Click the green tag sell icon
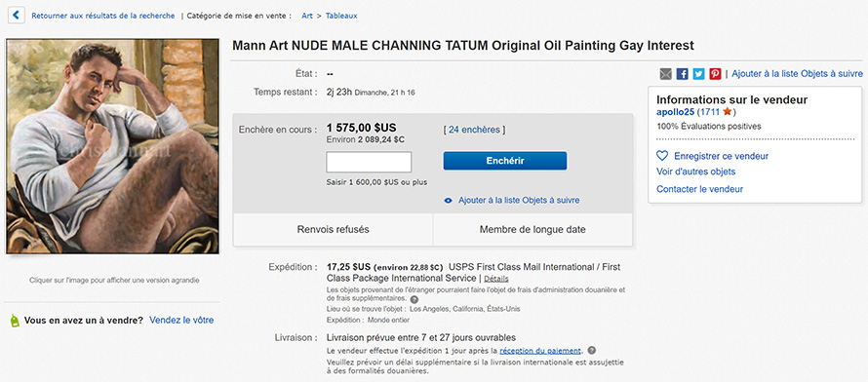Viewport: 868px width, 382px height. pos(15,321)
